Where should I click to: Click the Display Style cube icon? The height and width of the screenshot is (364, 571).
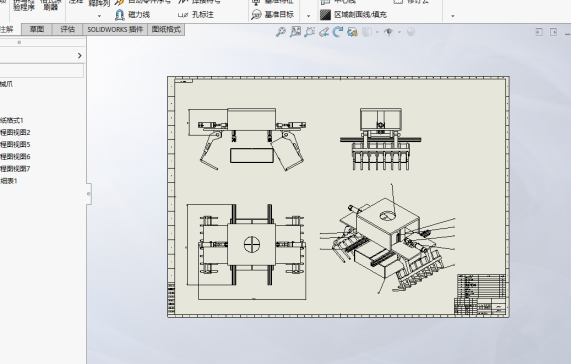coord(367,32)
